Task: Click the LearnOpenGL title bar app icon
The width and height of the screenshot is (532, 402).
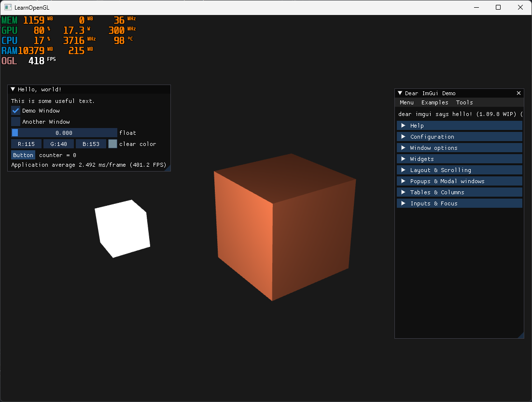Action: tap(8, 7)
